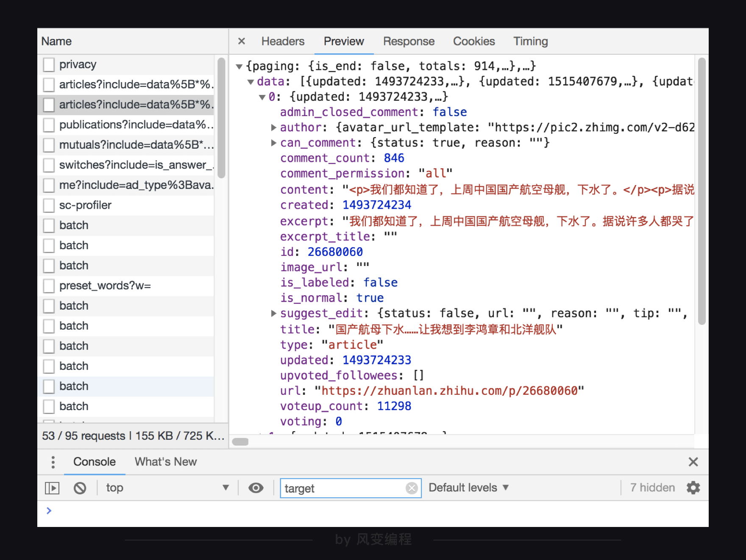Collapse the data array triangle
Viewport: 746px width, 560px height.
point(251,82)
